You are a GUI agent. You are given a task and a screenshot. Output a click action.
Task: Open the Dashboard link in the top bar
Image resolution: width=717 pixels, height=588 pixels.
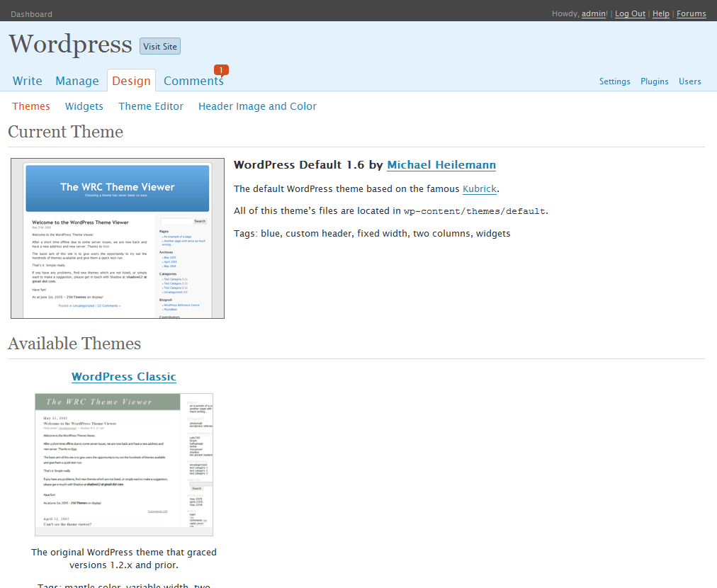32,14
